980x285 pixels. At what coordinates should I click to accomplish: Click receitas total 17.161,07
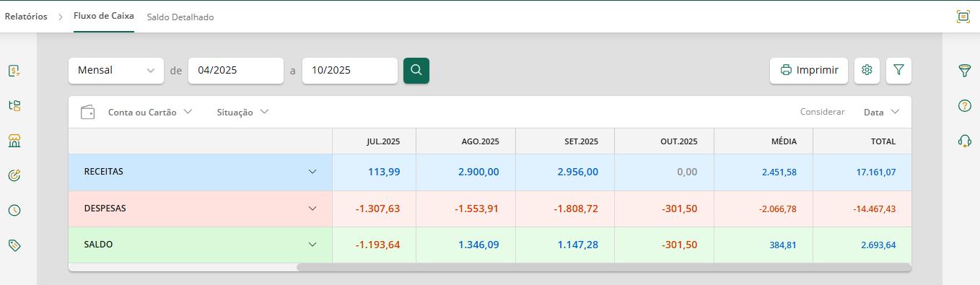tap(876, 172)
